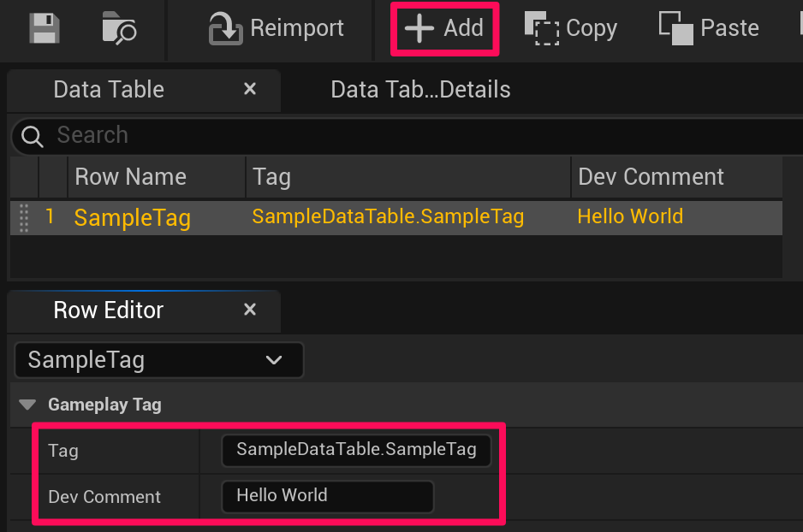This screenshot has width=803, height=532.
Task: Select the Row Editor tab
Action: coord(109,310)
